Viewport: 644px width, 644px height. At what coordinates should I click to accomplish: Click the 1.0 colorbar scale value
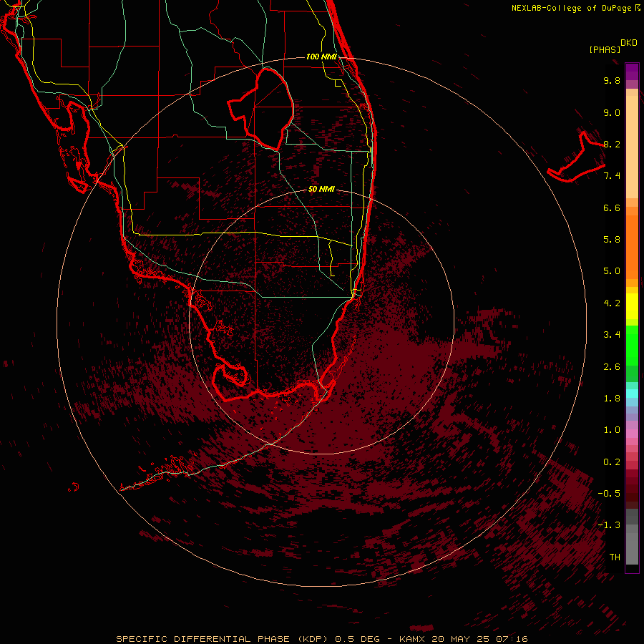pyautogui.click(x=612, y=430)
